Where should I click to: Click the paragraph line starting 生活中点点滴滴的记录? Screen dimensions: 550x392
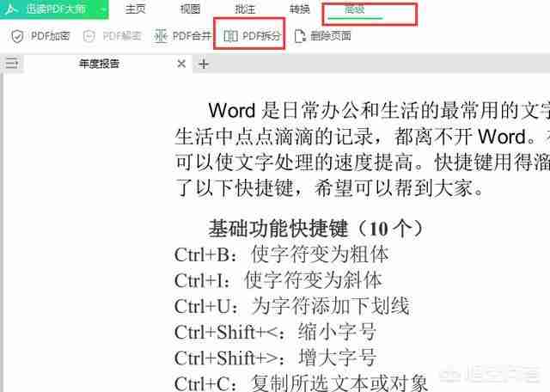[x=362, y=136]
